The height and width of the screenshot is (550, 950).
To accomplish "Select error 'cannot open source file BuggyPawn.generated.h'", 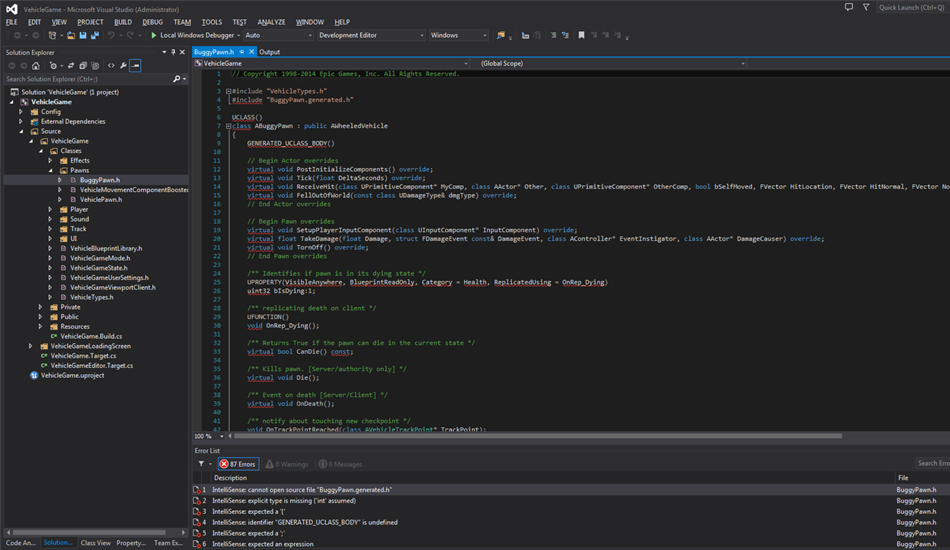I will 301,489.
